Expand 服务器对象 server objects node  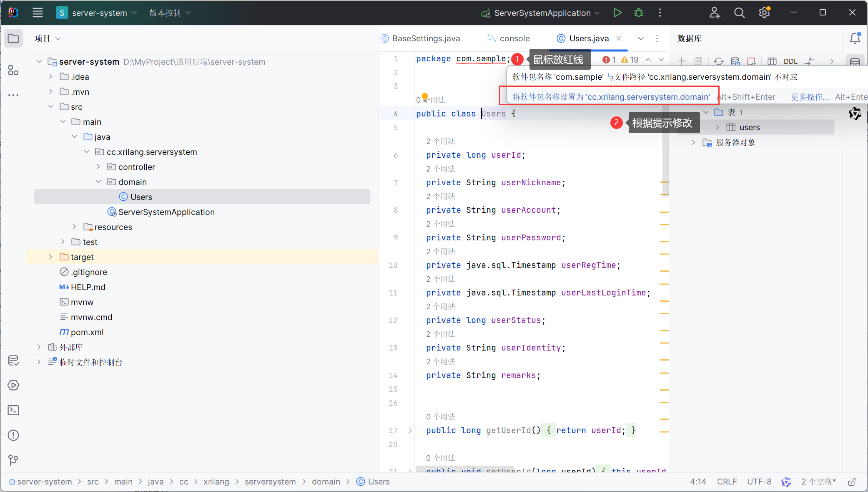tap(693, 142)
